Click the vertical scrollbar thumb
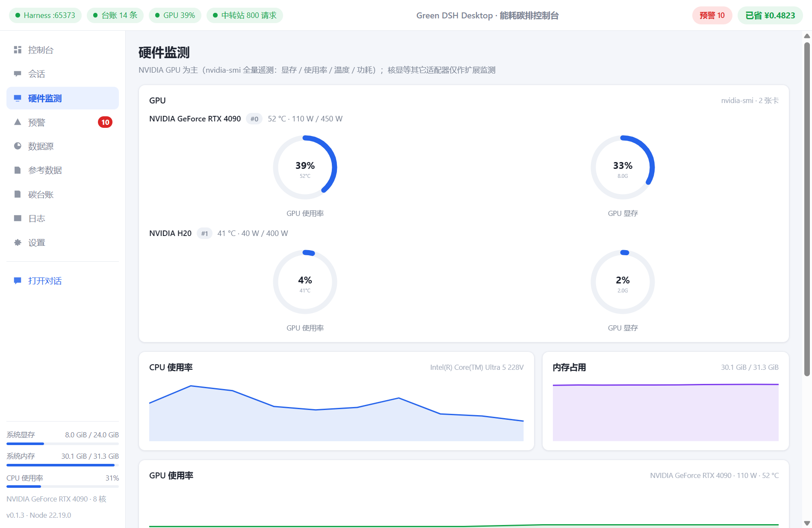The width and height of the screenshot is (812, 528). 807,209
